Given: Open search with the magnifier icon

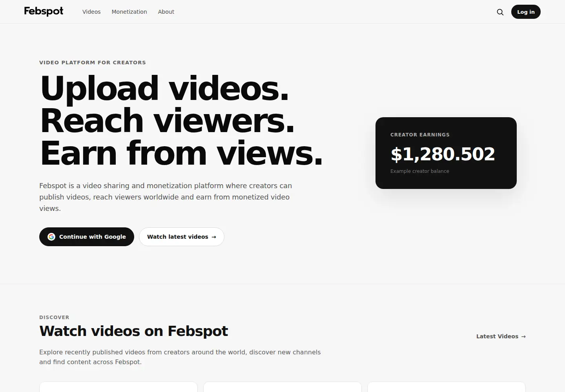Looking at the screenshot, I should click(x=500, y=12).
